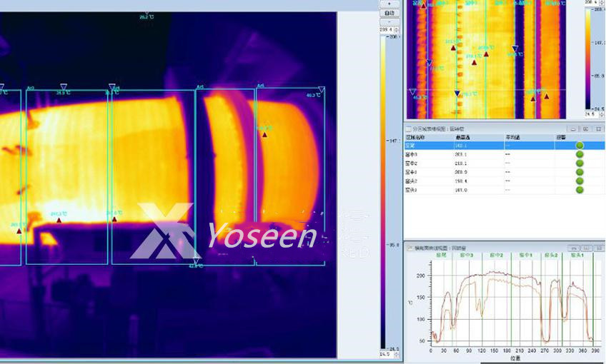Image resolution: width=606 pixels, height=364 pixels.
Task: Sort by the 平均温 column header
Action: click(530, 138)
